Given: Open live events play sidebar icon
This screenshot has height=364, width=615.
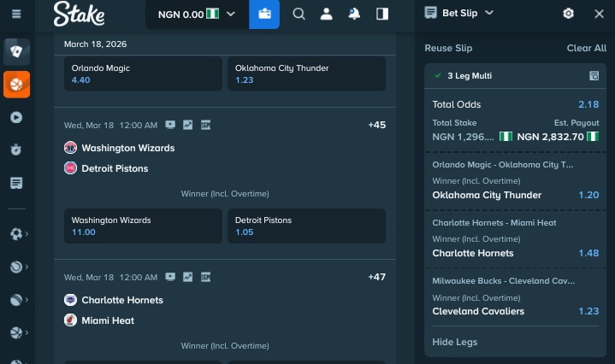Looking at the screenshot, I should pyautogui.click(x=16, y=117).
